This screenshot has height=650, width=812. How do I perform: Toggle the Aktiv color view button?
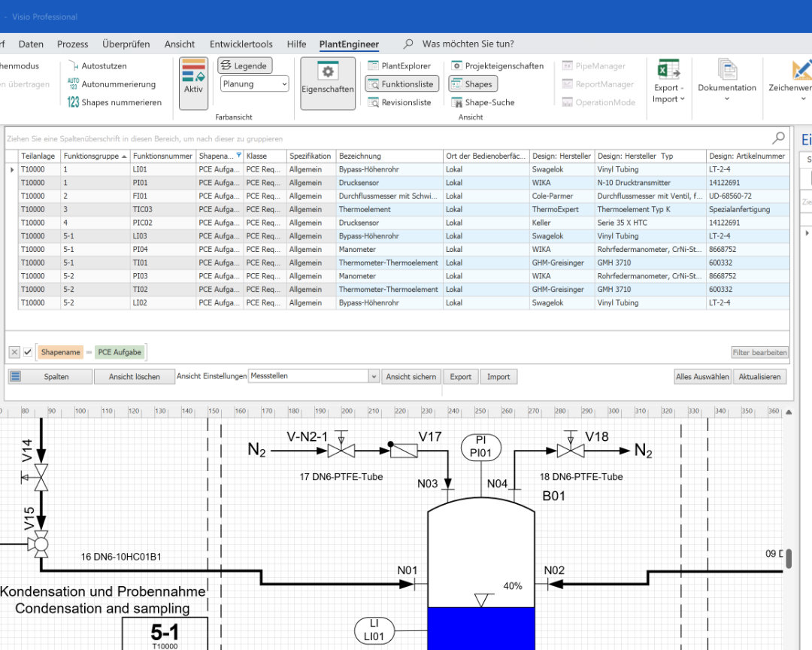(194, 83)
